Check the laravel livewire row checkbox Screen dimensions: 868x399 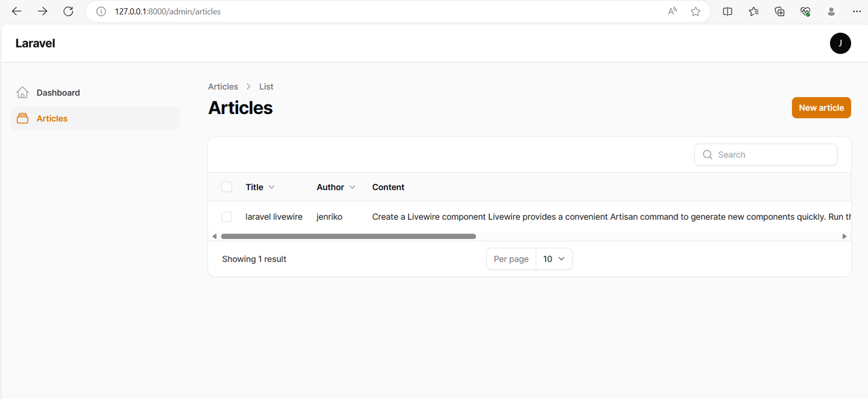(x=227, y=217)
